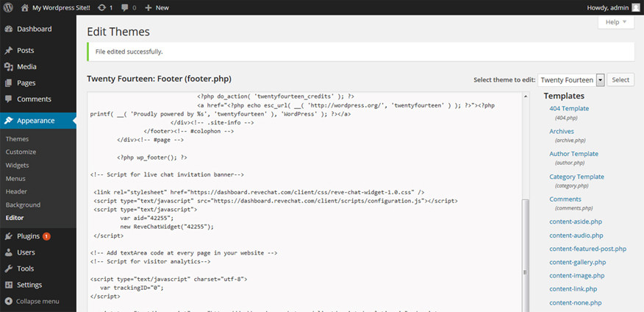The width and height of the screenshot is (644, 312).
Task: Open Customize under Appearance
Action: tap(21, 152)
